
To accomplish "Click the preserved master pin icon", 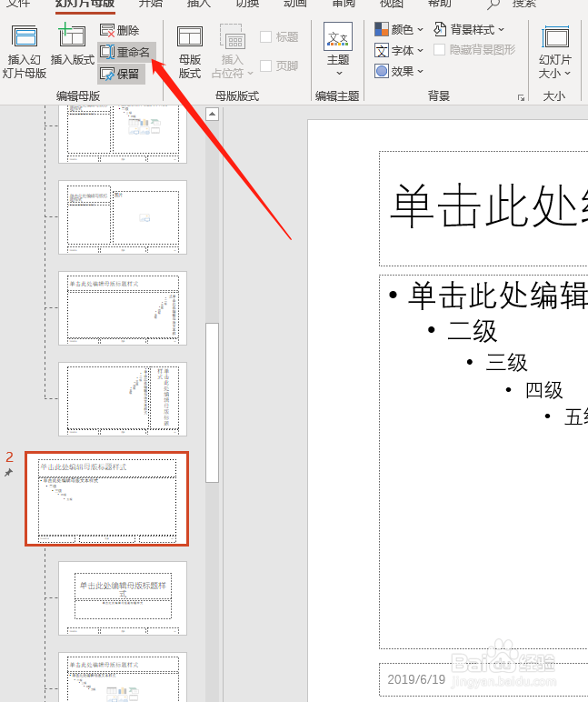I will [x=8, y=472].
